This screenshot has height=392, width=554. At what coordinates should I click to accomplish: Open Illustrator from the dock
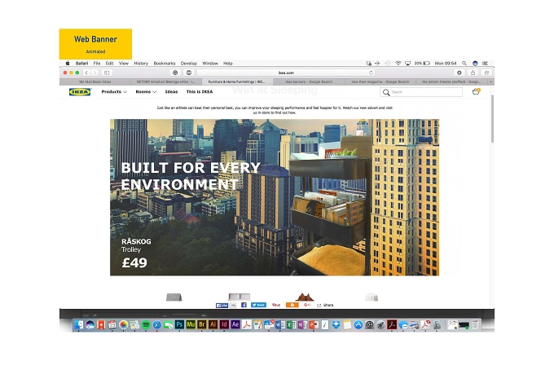tap(213, 324)
